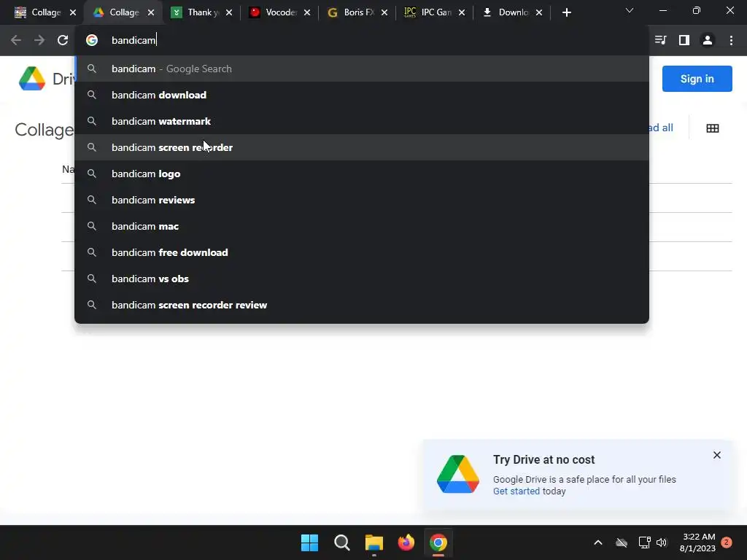The width and height of the screenshot is (747, 560).
Task: Select the bandicam watermark suggestion
Action: pyautogui.click(x=362, y=121)
